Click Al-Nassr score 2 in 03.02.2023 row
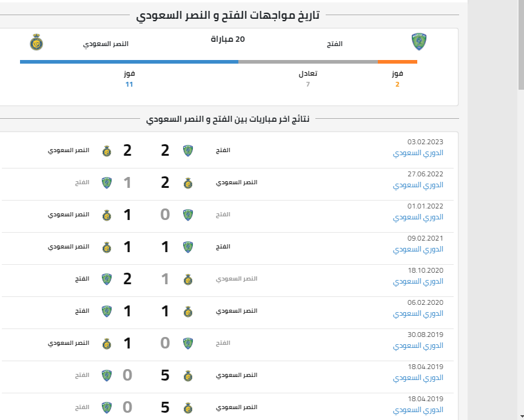524x420 pixels. tap(127, 150)
